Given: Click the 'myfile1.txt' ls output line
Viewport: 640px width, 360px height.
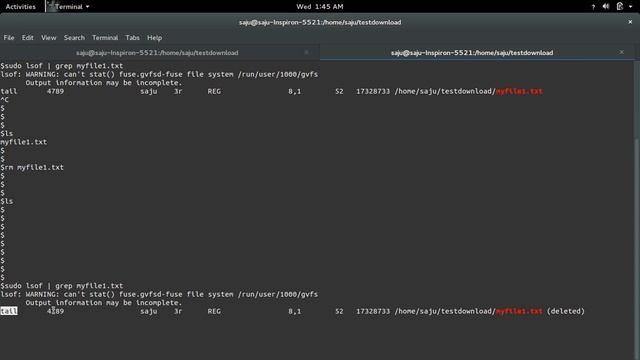Looking at the screenshot, I should pyautogui.click(x=24, y=142).
